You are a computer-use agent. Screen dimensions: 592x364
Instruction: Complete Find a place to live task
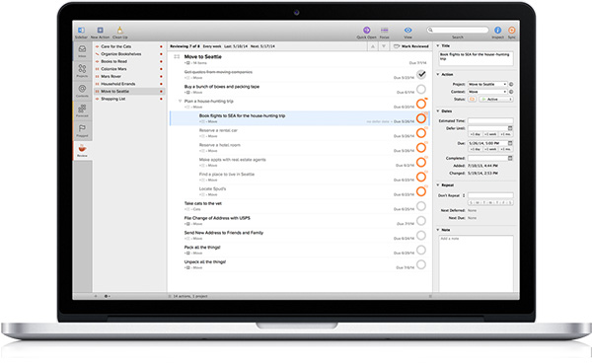pyautogui.click(x=421, y=177)
